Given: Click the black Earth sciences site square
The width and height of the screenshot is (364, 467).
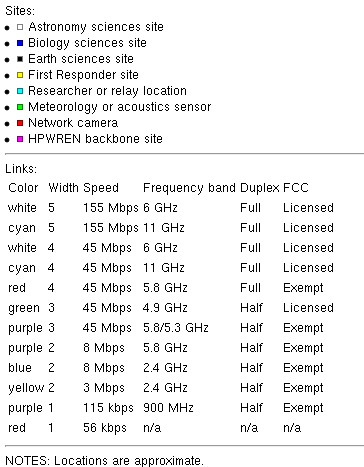Looking at the screenshot, I should click(20, 59).
